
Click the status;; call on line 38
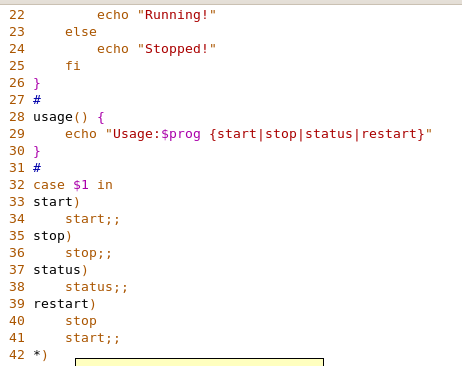pyautogui.click(x=96, y=287)
